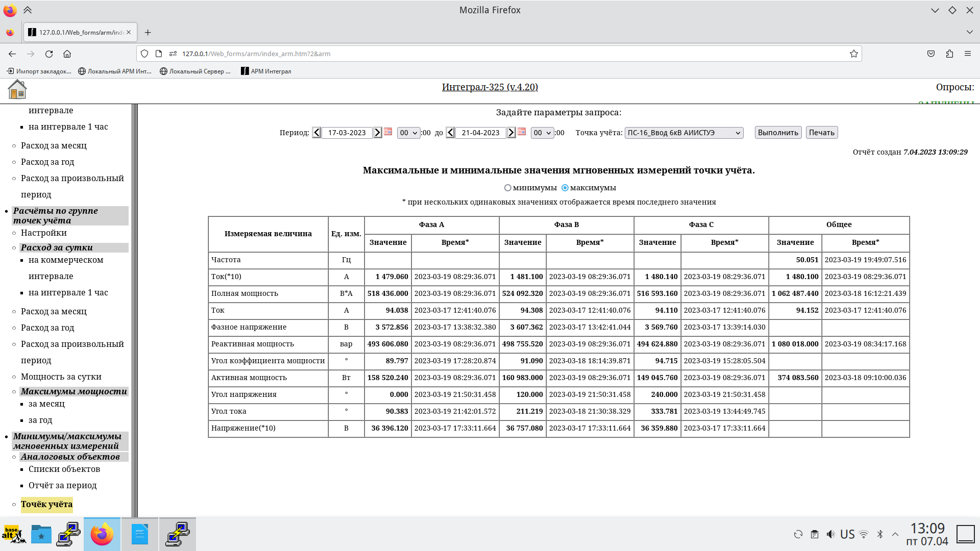Click the Частота row label
This screenshot has width=980, height=551.
pyautogui.click(x=226, y=260)
